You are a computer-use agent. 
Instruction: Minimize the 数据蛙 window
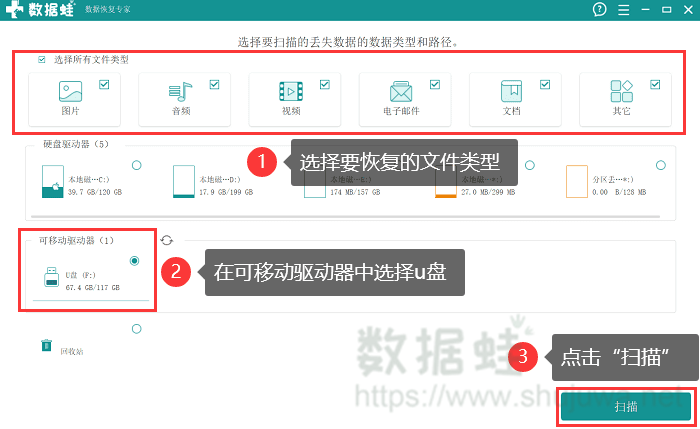click(645, 9)
